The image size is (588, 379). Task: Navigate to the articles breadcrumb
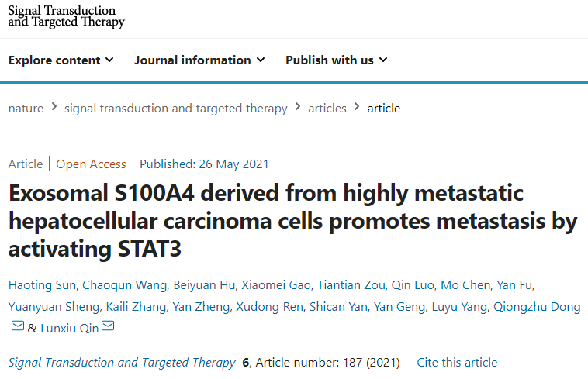[x=327, y=109]
